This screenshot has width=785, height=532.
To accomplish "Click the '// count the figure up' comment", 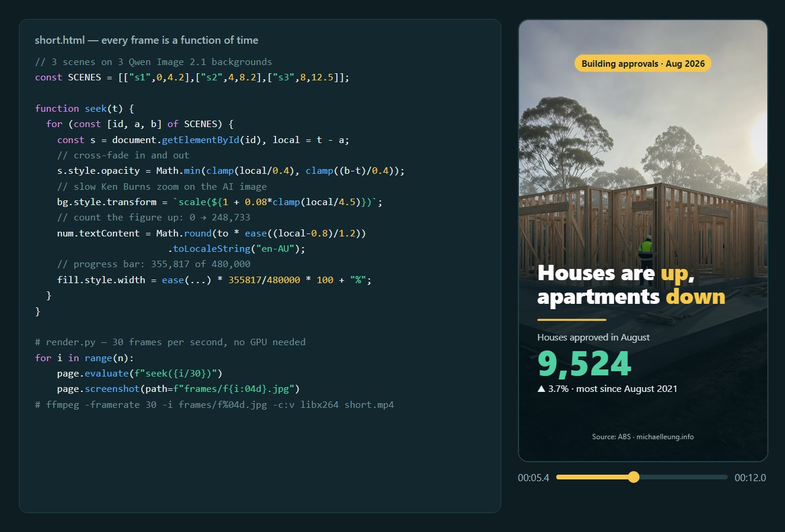I will 154,218.
